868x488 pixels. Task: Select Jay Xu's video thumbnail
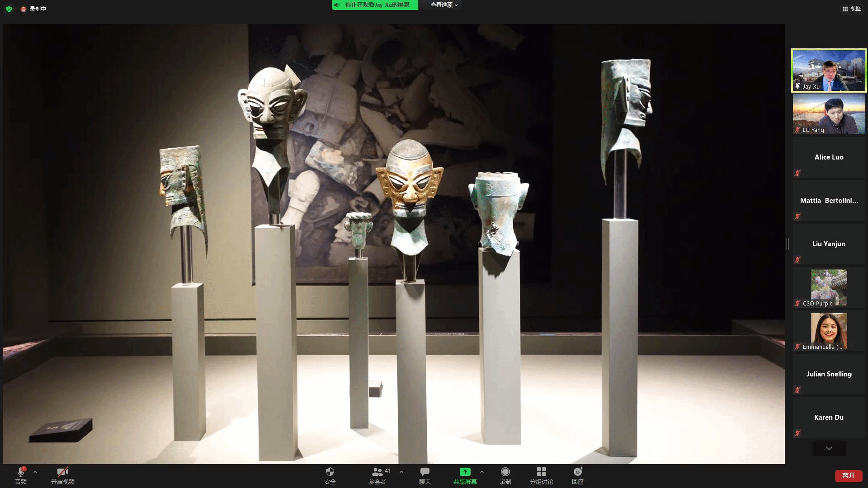tap(829, 70)
